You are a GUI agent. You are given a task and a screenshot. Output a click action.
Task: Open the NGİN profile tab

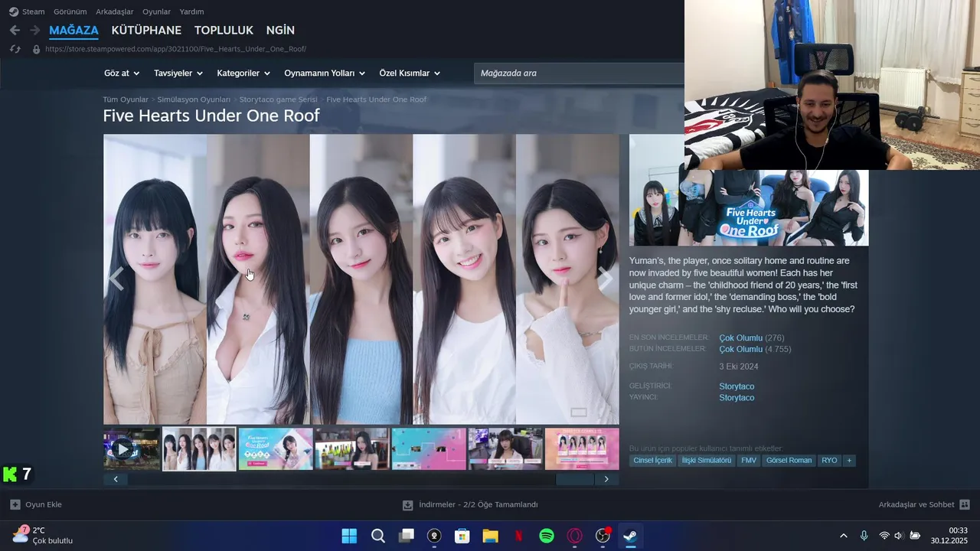[x=280, y=31]
